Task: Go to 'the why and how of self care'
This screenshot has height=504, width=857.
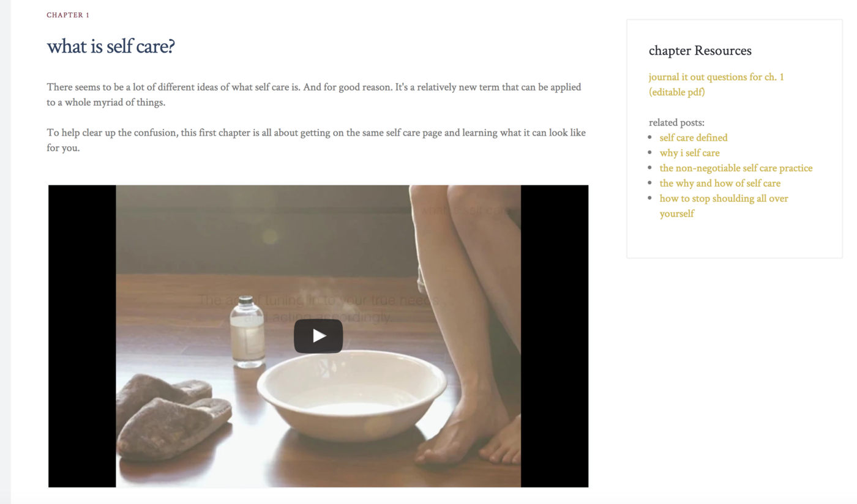Action: point(720,183)
